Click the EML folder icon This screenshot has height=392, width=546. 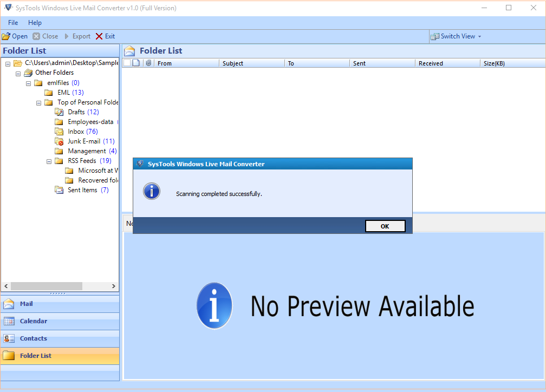click(x=49, y=93)
